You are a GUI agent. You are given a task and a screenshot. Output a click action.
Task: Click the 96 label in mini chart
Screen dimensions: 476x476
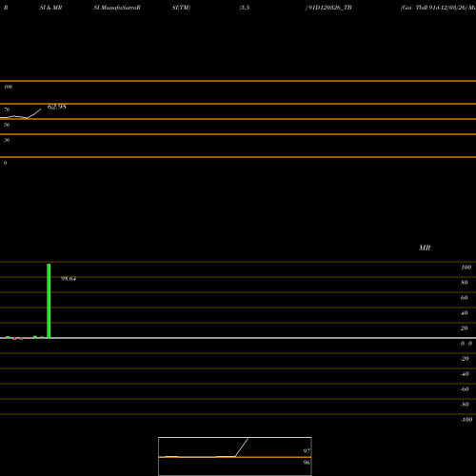coord(307,463)
